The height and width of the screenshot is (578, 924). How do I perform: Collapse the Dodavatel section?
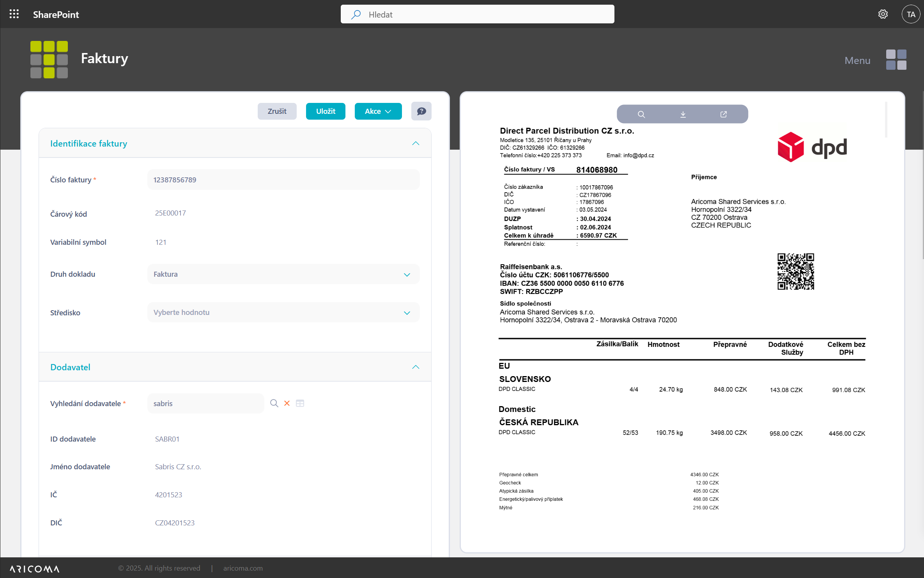416,367
